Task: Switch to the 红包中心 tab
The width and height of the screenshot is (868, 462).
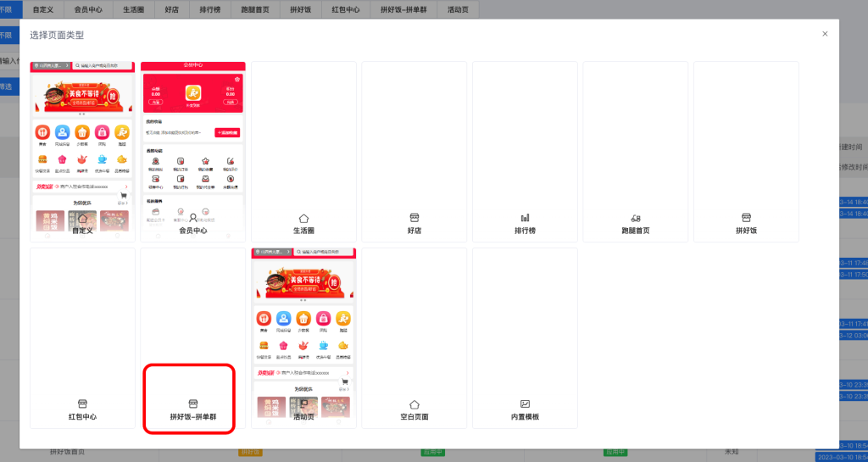Action: coord(345,10)
